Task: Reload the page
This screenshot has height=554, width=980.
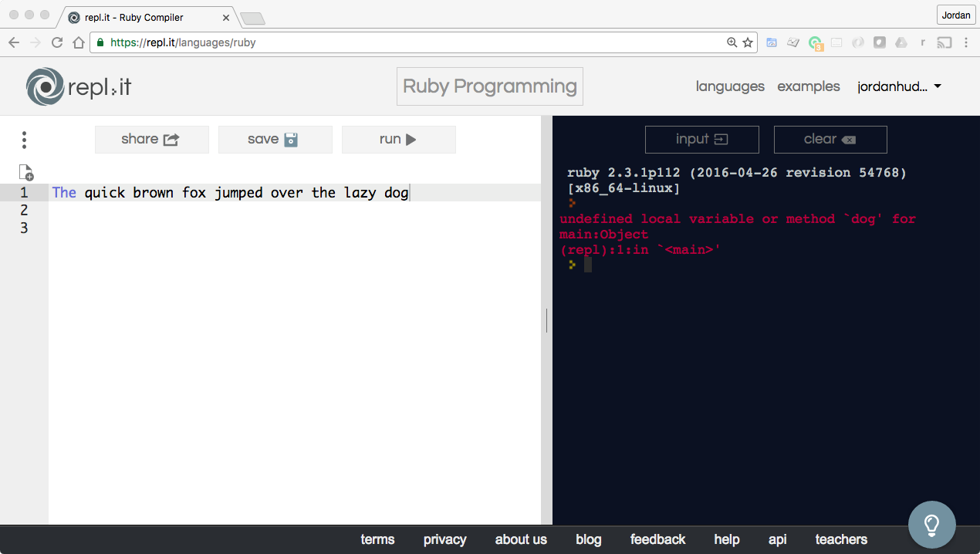Action: coord(57,43)
